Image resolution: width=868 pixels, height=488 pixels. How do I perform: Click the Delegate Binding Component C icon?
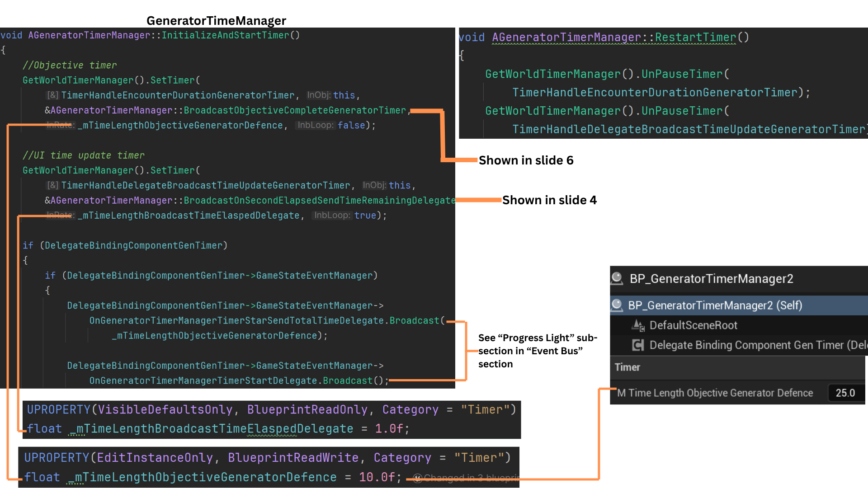point(638,345)
